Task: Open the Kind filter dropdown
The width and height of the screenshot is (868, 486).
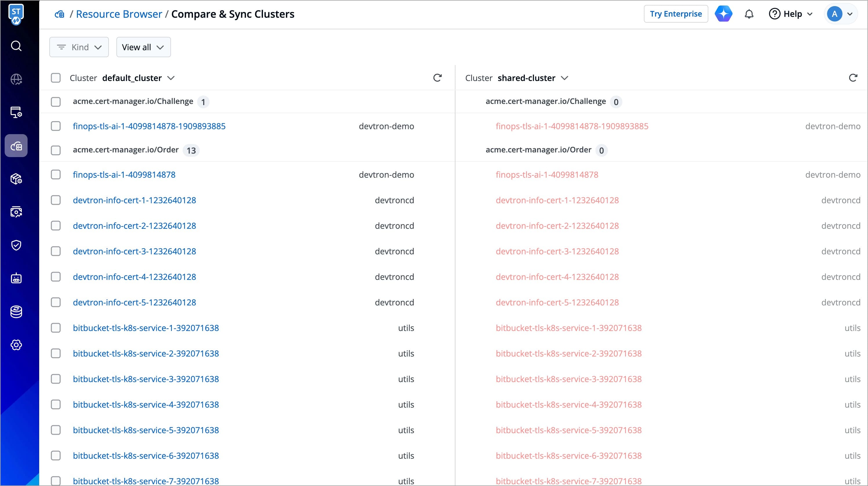Action: tap(79, 47)
